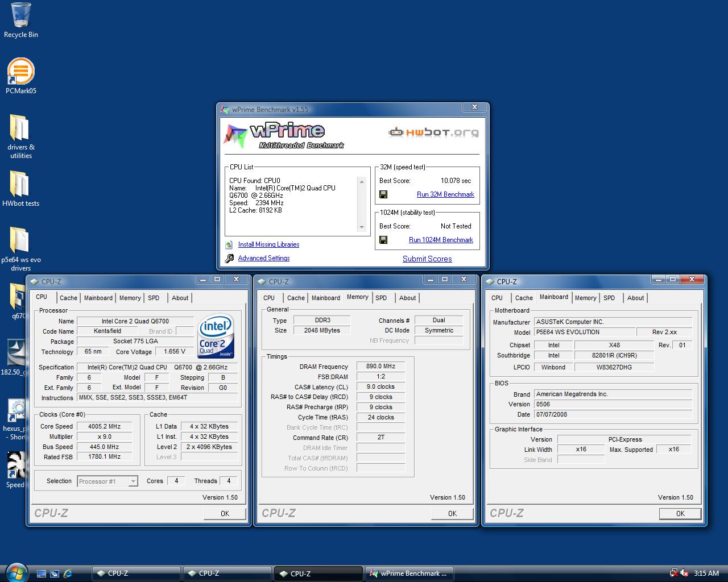Viewport: 728px width, 582px height.
Task: Click Install Missing Libraries link
Action: click(268, 244)
